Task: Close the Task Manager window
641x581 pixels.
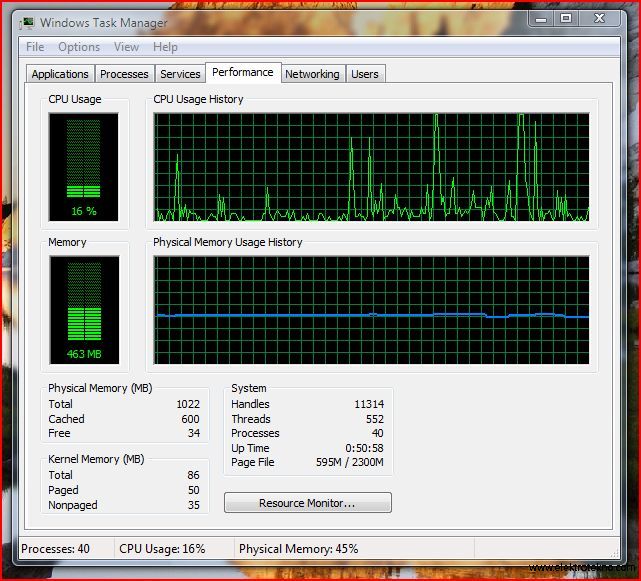Action: 599,18
